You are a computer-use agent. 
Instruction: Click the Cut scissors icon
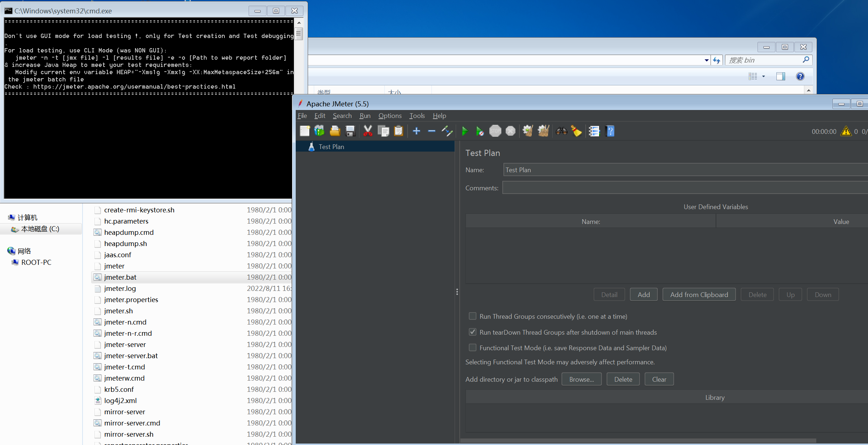(368, 131)
